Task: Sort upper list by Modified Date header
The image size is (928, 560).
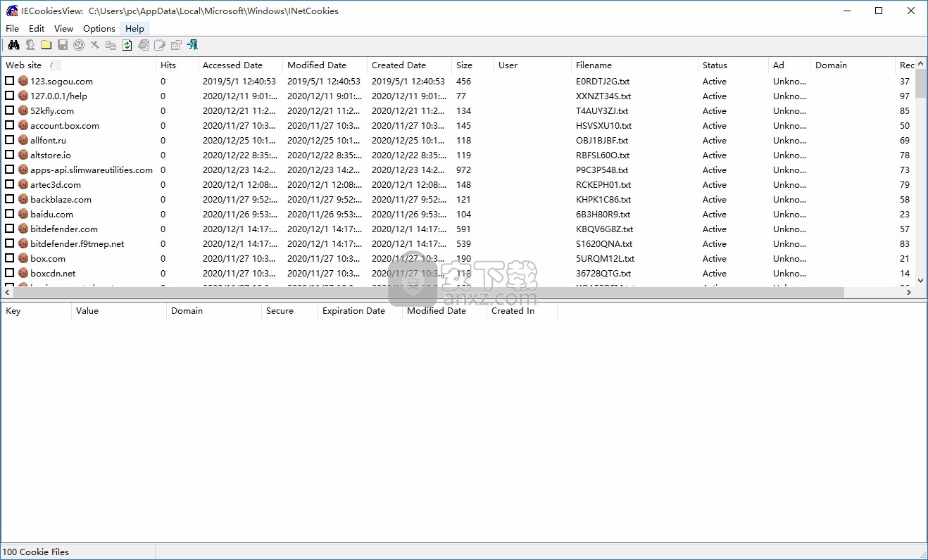Action: (325, 65)
